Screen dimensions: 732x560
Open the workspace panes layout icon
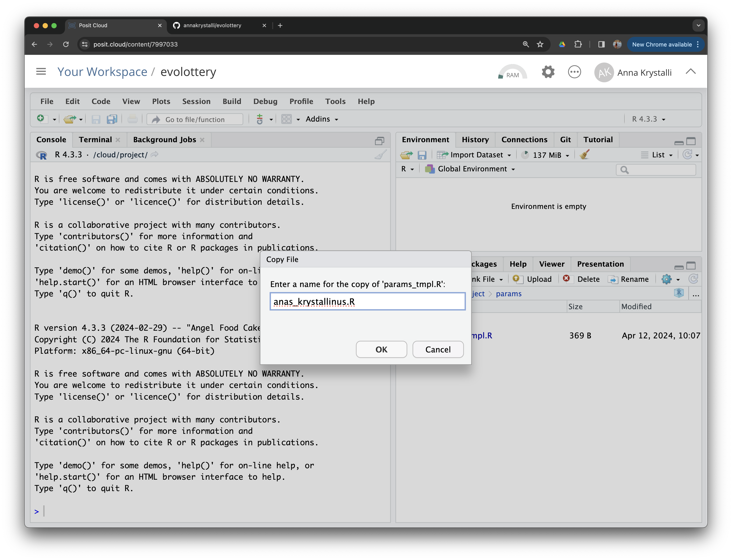(x=287, y=119)
